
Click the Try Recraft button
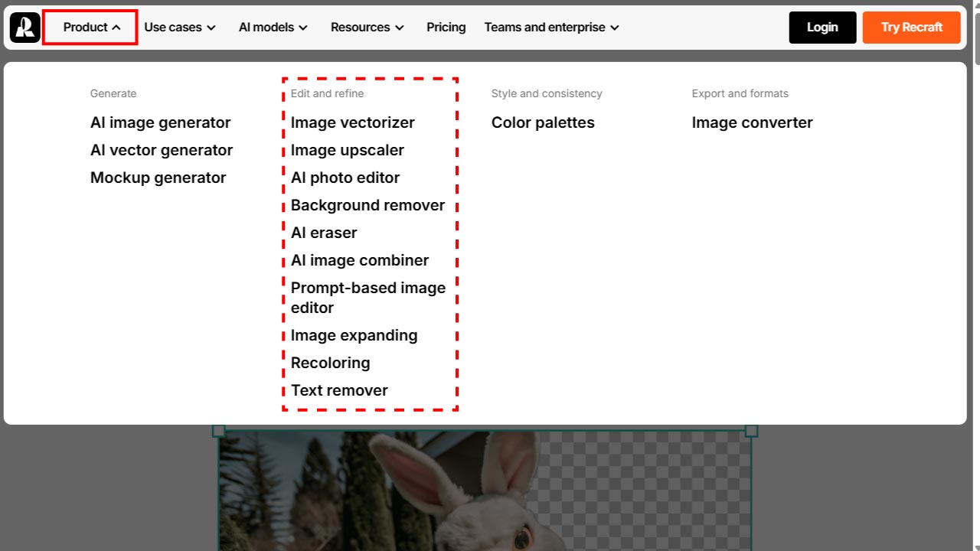tap(911, 28)
